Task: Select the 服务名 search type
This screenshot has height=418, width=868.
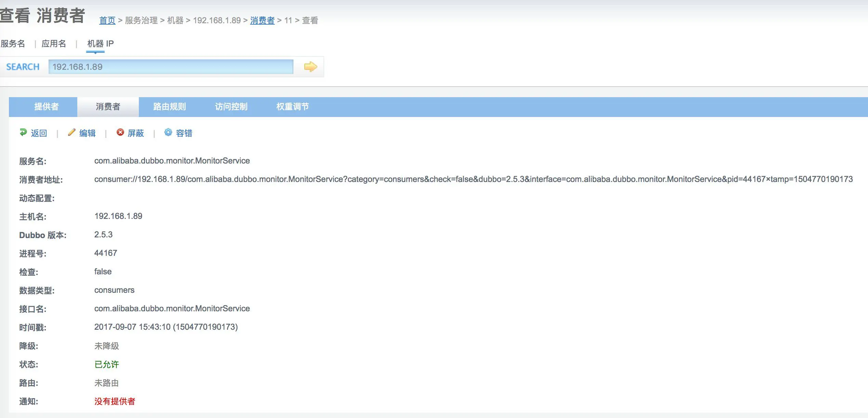Action: (x=13, y=44)
